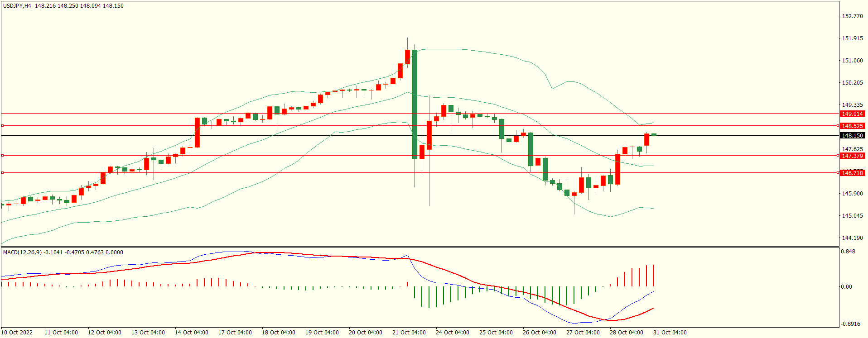Click the black 148.150 current price label
The image size is (868, 338).
click(852, 136)
